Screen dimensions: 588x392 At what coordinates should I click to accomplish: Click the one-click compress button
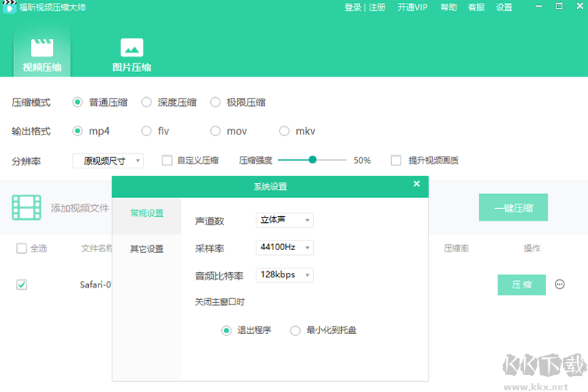click(x=513, y=208)
